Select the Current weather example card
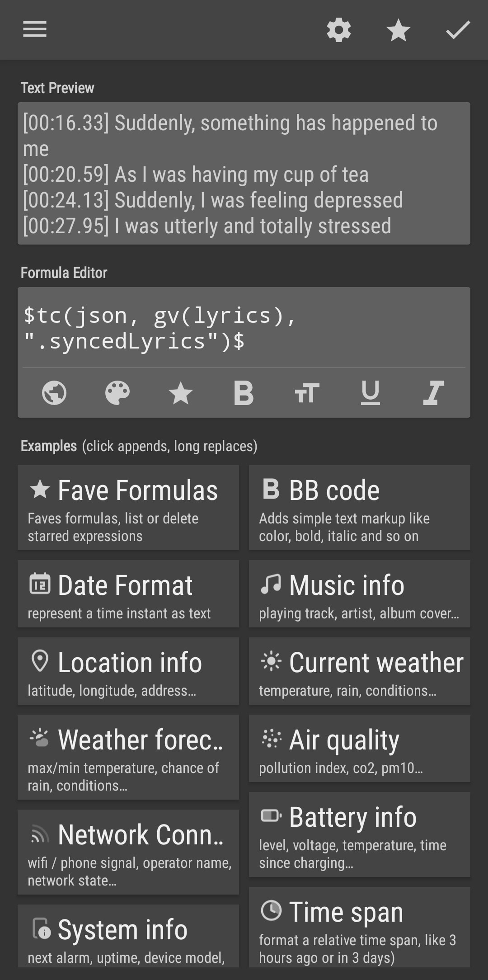 click(360, 671)
